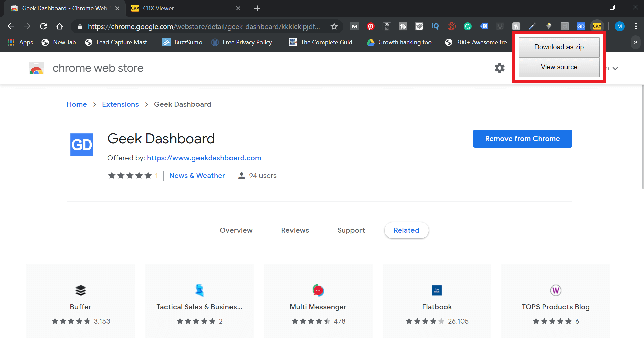Click the Apps launcher icon

pyautogui.click(x=10, y=42)
